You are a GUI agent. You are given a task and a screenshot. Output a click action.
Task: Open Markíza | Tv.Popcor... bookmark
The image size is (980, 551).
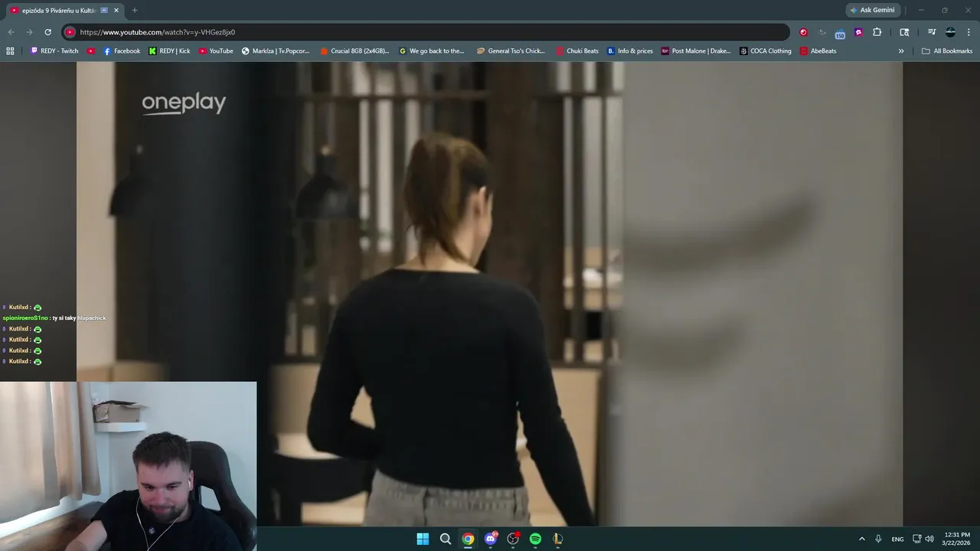point(276,51)
